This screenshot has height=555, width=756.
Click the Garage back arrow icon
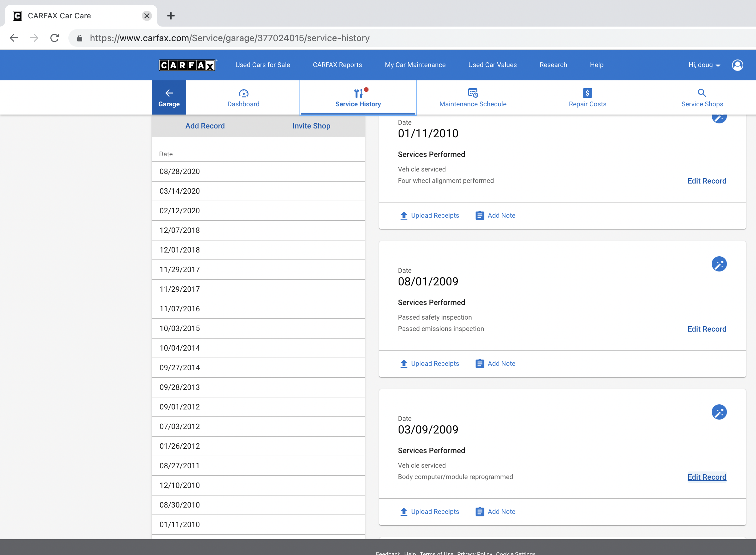point(169,93)
